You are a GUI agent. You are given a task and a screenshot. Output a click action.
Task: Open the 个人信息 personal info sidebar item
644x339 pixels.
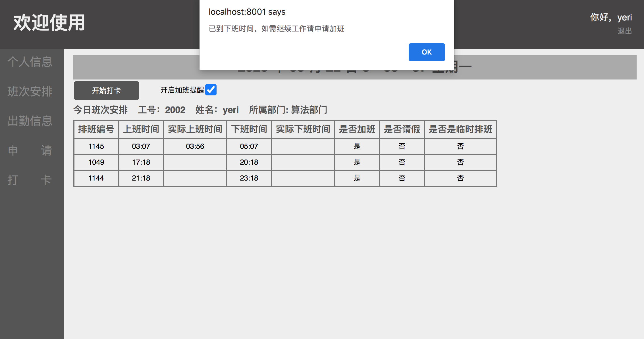coord(30,62)
